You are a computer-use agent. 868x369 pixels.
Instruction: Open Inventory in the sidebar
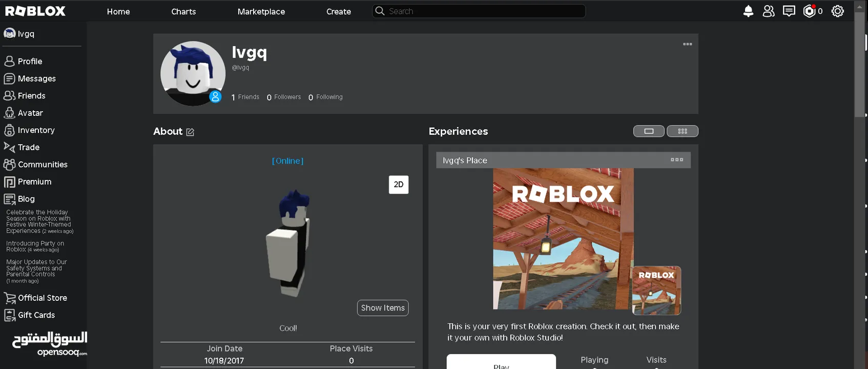(36, 130)
